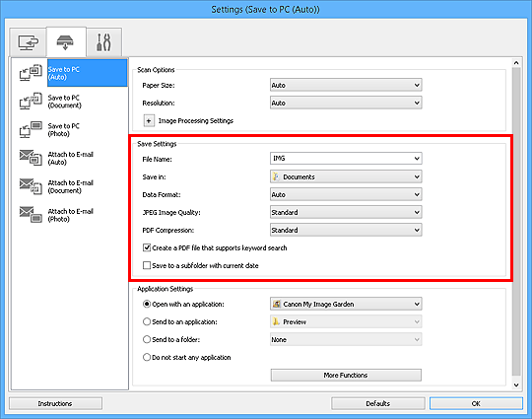This screenshot has width=532, height=419.
Task: Click the Attach to E-mail (Photo) label
Action: pyautogui.click(x=71, y=215)
